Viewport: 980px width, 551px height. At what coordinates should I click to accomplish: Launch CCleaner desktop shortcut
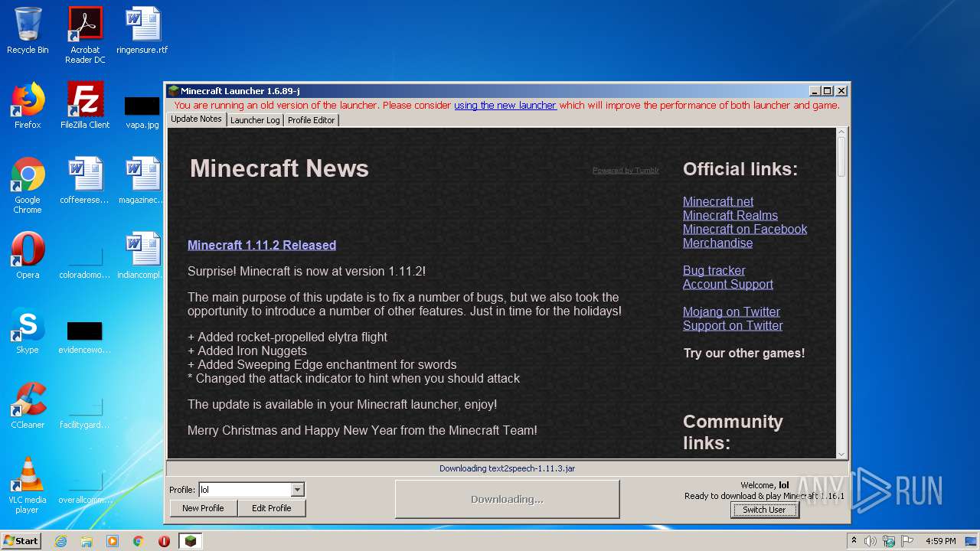click(28, 406)
